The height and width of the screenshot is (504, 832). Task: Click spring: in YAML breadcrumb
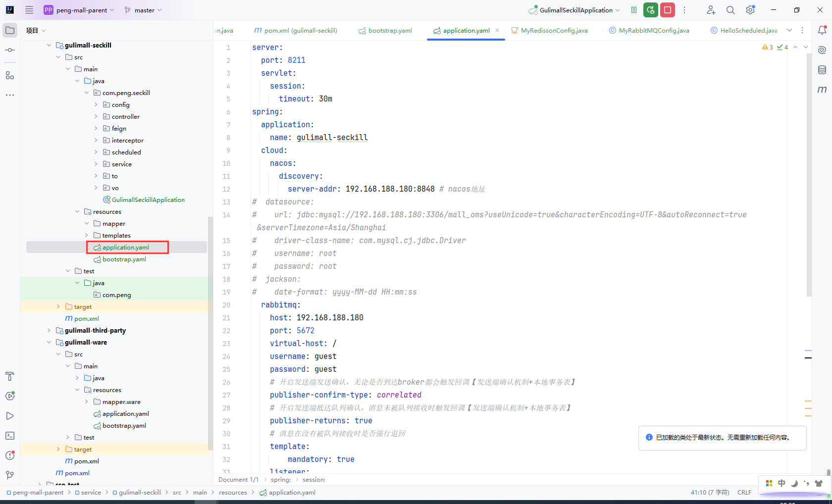(281, 480)
